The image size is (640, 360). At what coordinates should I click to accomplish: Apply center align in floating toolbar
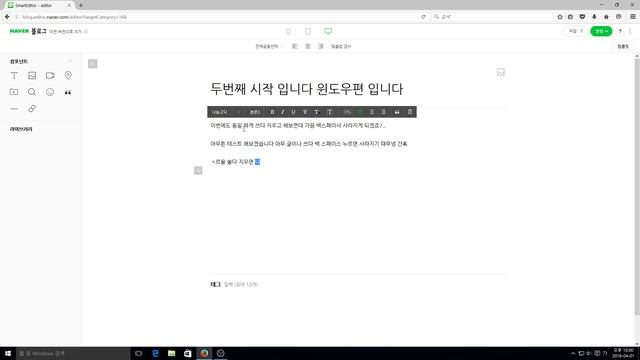372,112
